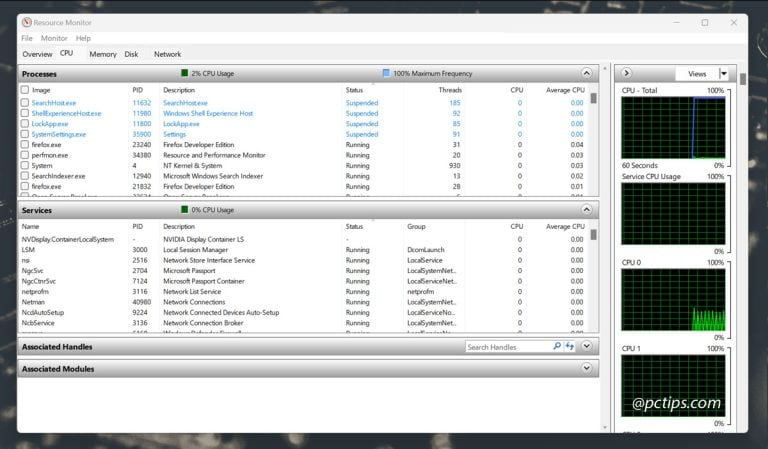This screenshot has width=768, height=449.
Task: Open the Monitor menu
Action: pos(54,38)
